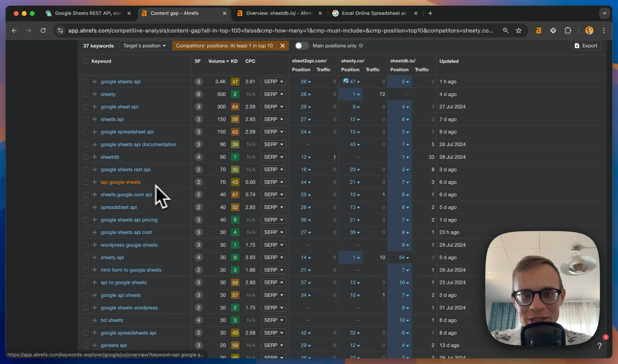Switch to Overview: sheetdb.io Ahrefs tab
Image resolution: width=618 pixels, height=364 pixels.
279,13
